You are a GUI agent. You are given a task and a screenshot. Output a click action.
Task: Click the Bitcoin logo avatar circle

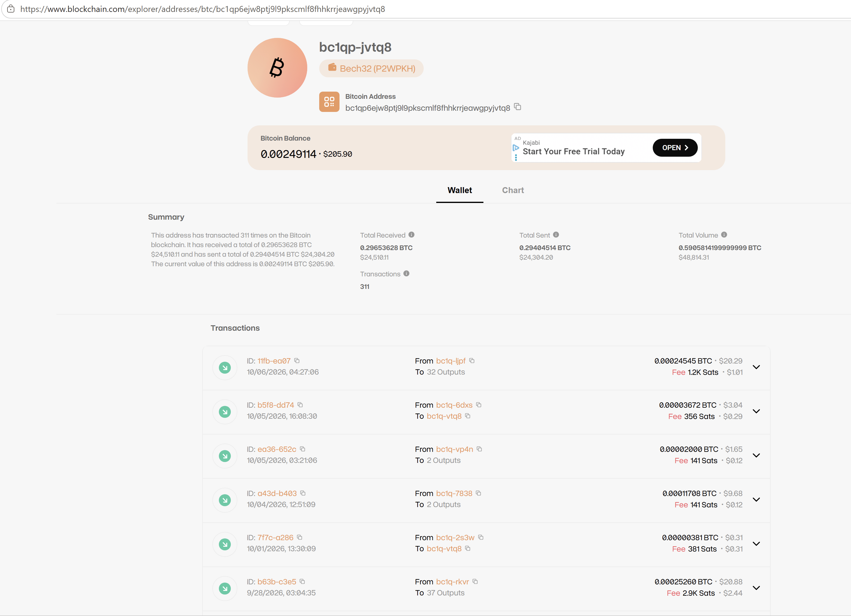point(277,68)
